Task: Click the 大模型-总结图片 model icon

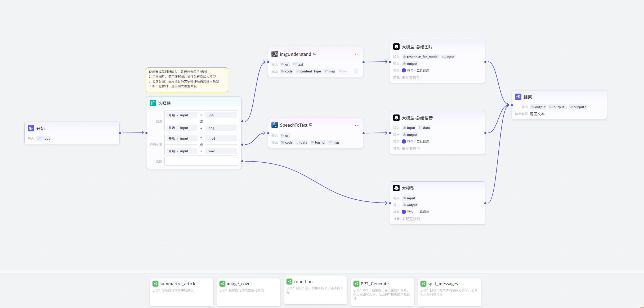Action: (396, 47)
